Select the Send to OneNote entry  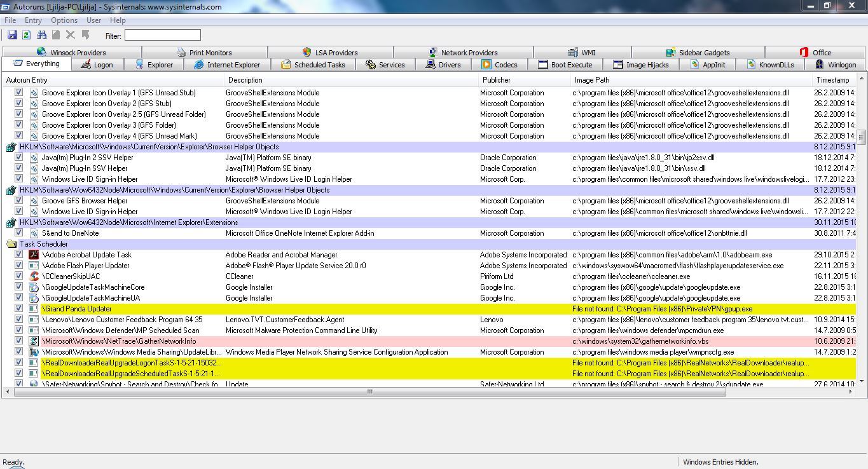(x=70, y=233)
